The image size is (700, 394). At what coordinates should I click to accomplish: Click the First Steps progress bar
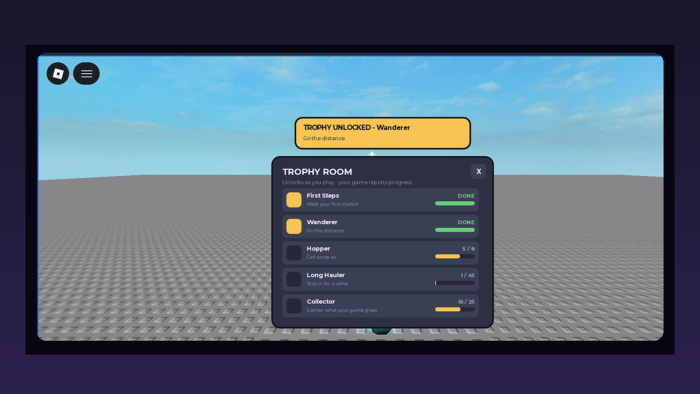(455, 203)
